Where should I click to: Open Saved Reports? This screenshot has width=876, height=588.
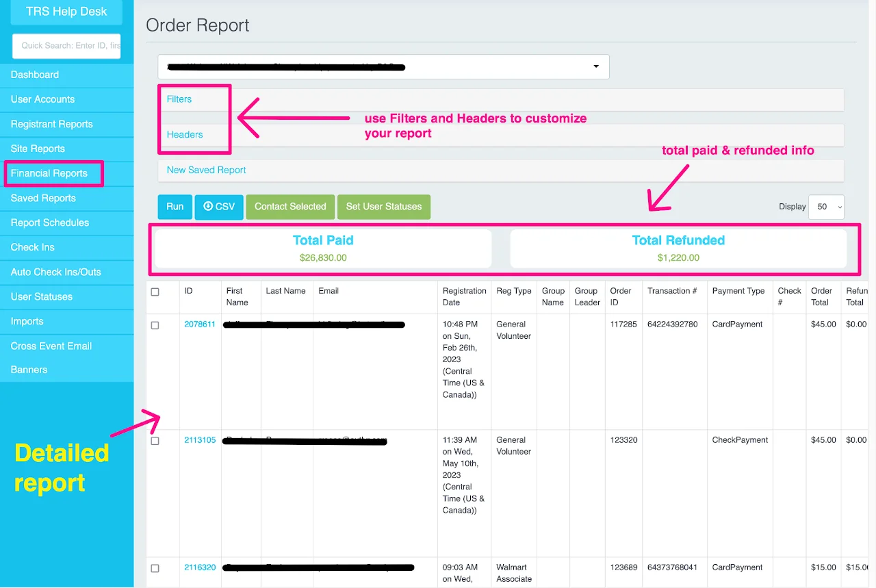66,198
